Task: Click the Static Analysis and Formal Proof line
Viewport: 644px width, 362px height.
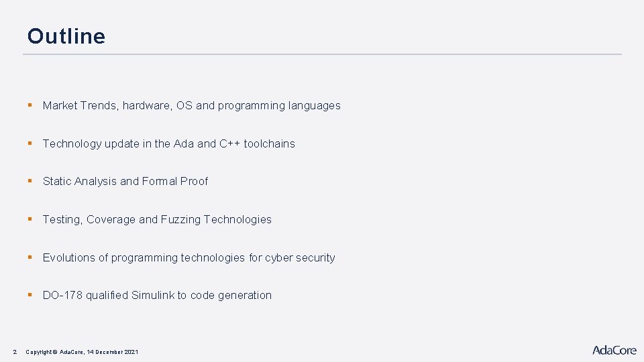Action: pos(125,181)
